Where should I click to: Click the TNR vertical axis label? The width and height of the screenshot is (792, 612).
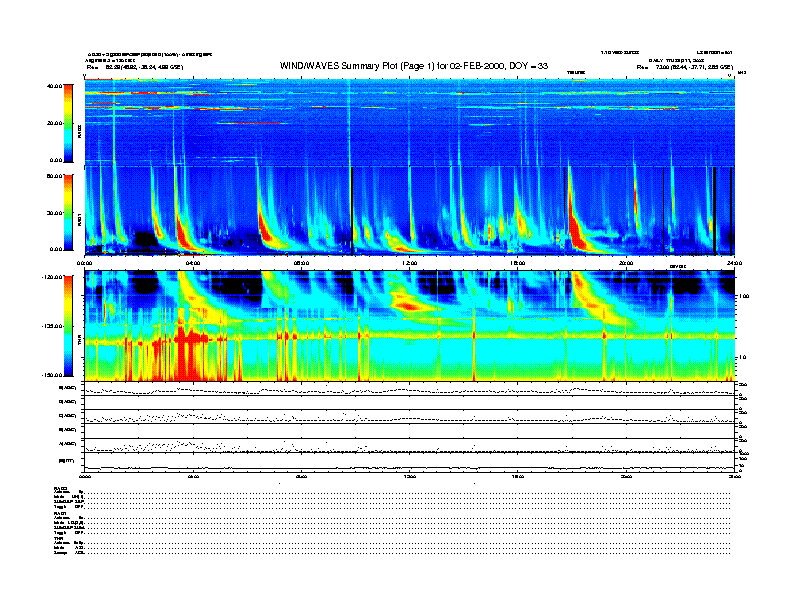79,342
